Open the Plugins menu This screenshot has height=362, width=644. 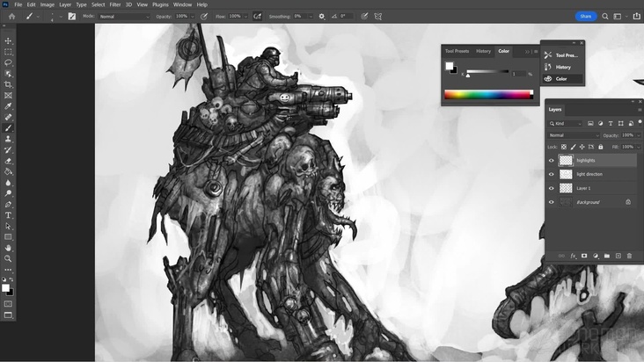[x=160, y=4]
